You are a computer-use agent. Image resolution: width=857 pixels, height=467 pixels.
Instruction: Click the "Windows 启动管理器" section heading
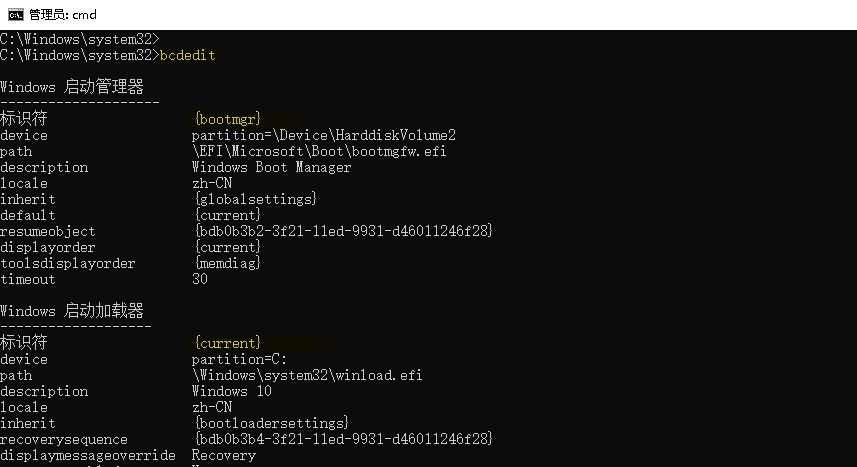(72, 87)
